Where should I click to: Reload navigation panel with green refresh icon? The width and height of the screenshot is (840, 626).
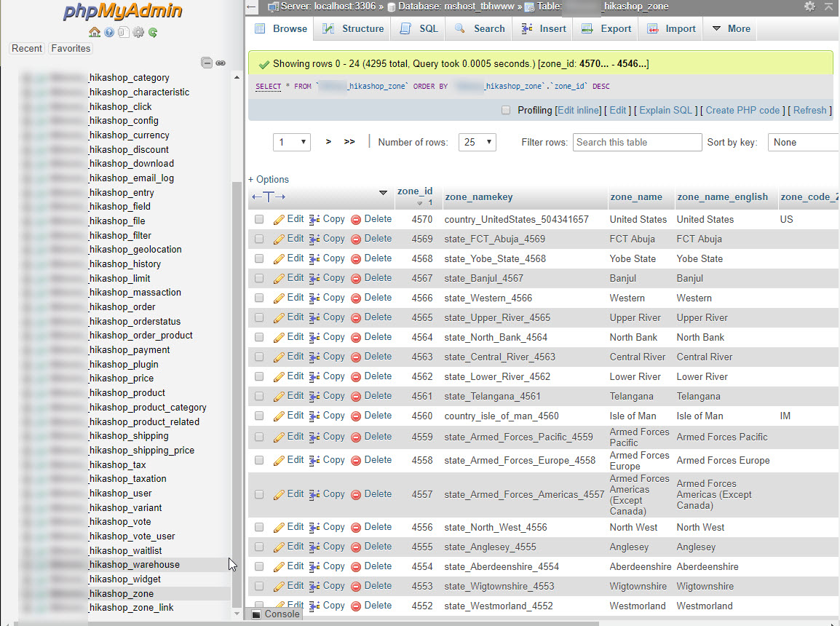tap(153, 32)
